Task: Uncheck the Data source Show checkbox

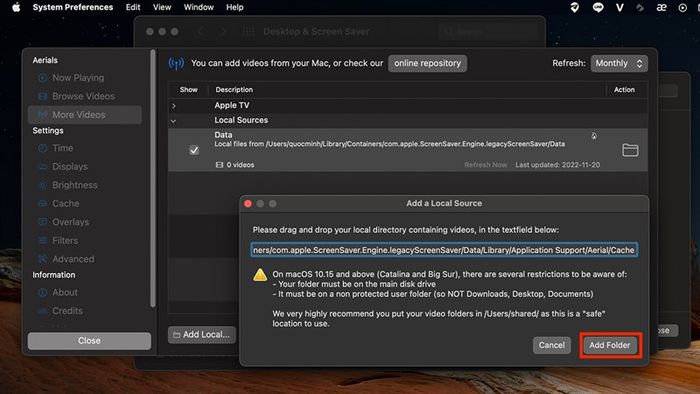Action: (x=194, y=150)
